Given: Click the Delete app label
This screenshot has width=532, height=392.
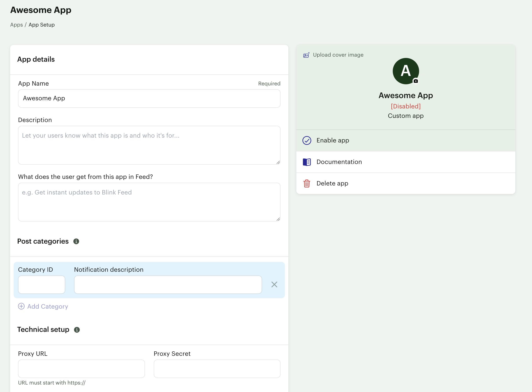Looking at the screenshot, I should (x=332, y=183).
